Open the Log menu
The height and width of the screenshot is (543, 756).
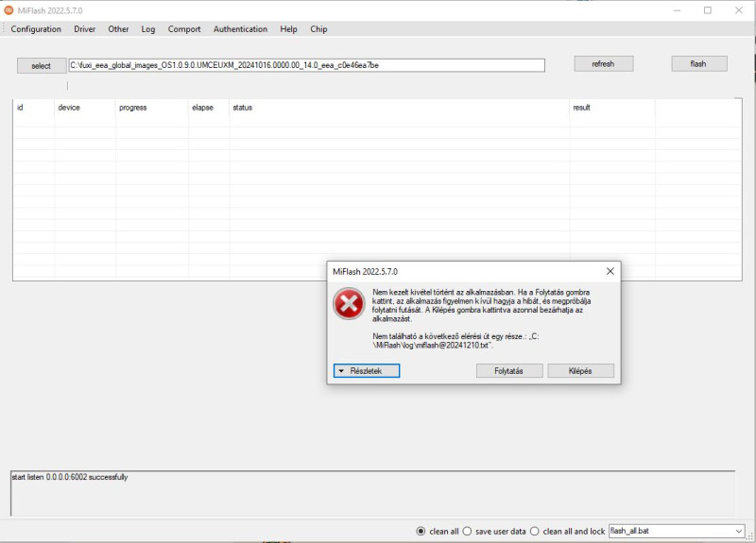coord(148,29)
